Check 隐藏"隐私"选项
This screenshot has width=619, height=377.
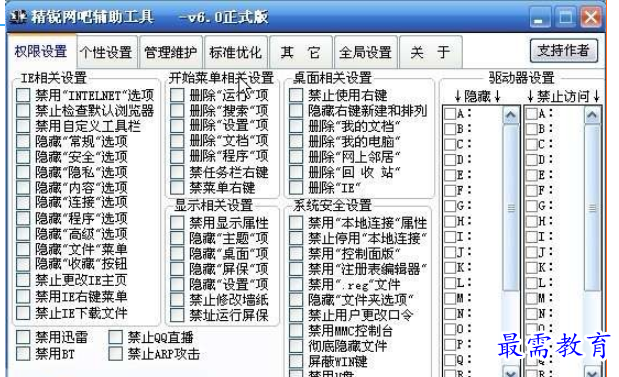tap(23, 172)
